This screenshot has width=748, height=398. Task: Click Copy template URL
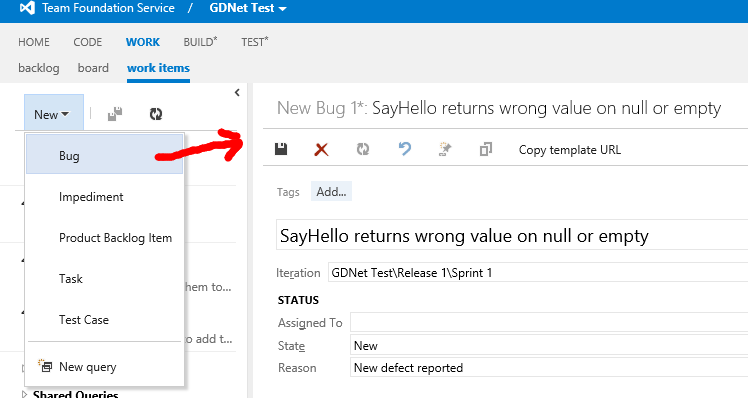[570, 150]
